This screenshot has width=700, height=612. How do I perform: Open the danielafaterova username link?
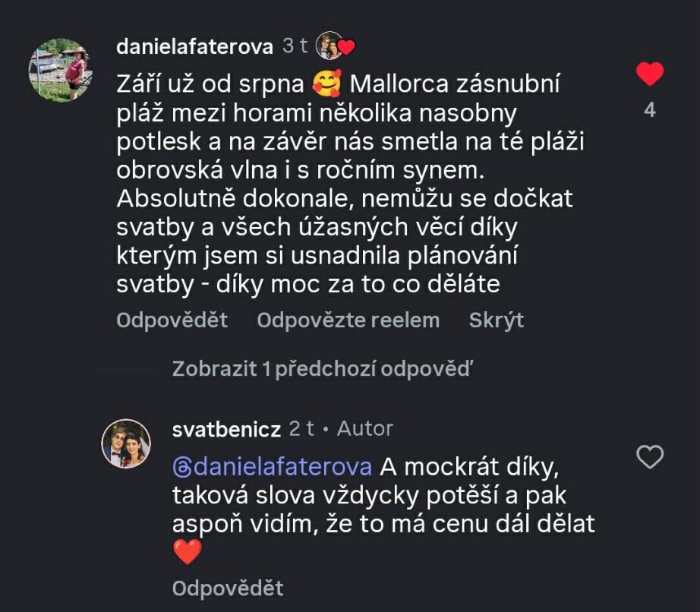click(x=194, y=46)
